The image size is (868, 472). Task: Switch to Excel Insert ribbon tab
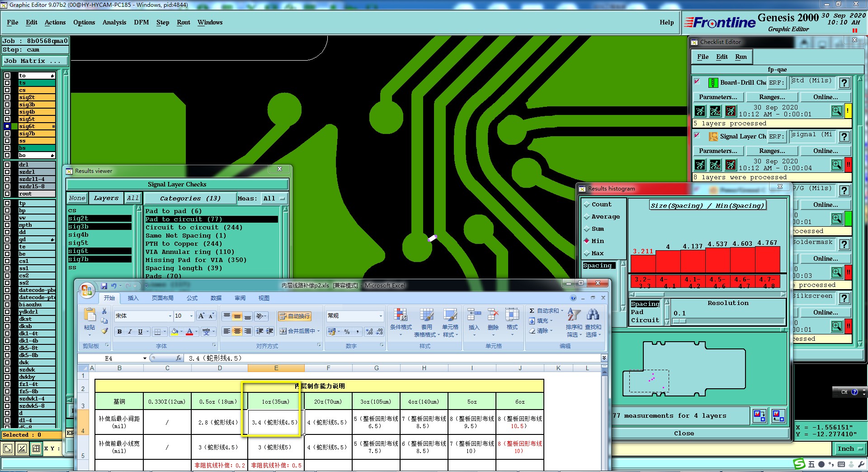133,298
